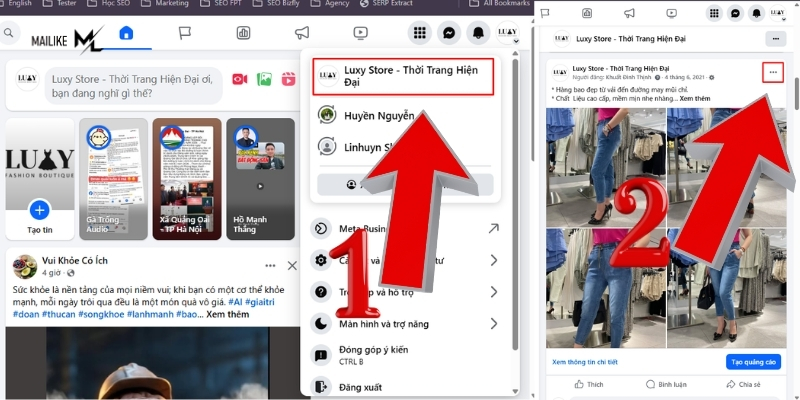
Task: Expand Xem thêm on Luxy Store post
Action: pyautogui.click(x=695, y=98)
